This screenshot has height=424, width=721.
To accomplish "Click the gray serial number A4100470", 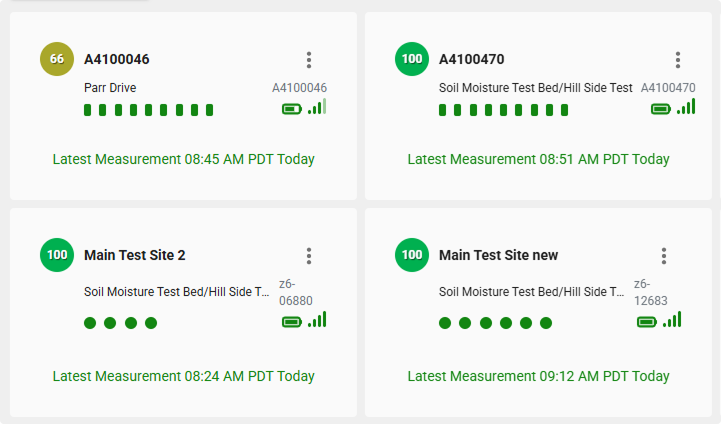I will (668, 88).
